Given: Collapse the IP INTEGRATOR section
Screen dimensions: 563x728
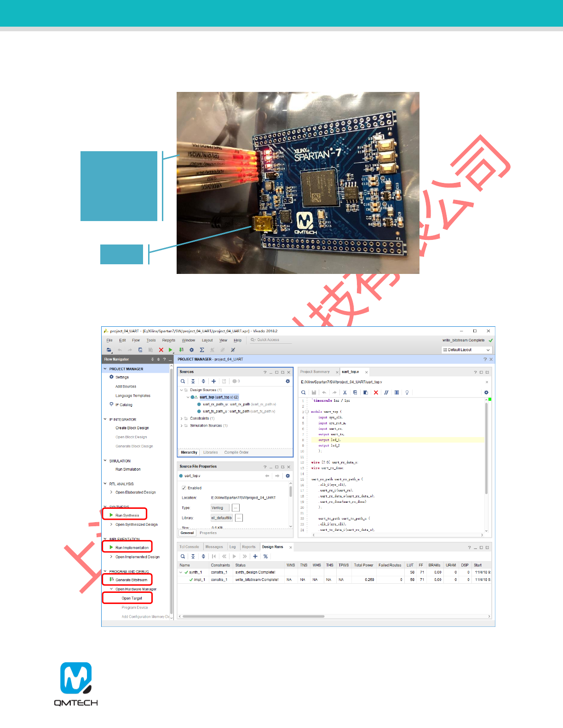Looking at the screenshot, I should click(105, 419).
